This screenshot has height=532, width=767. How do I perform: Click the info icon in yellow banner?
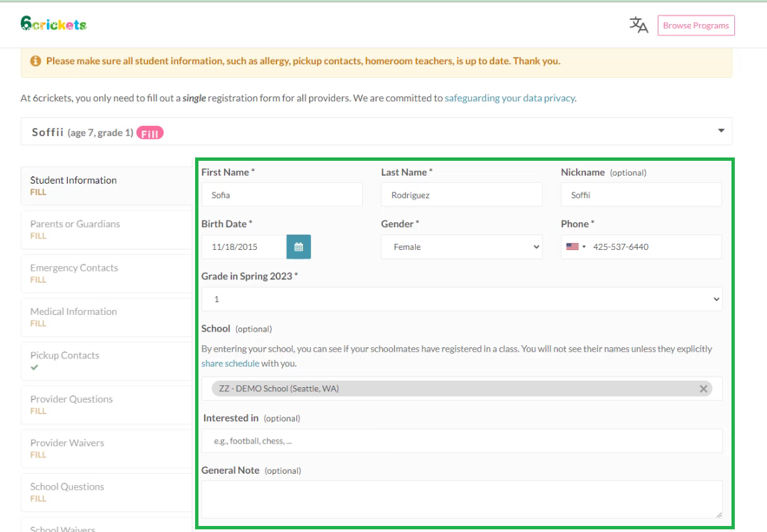pyautogui.click(x=36, y=61)
